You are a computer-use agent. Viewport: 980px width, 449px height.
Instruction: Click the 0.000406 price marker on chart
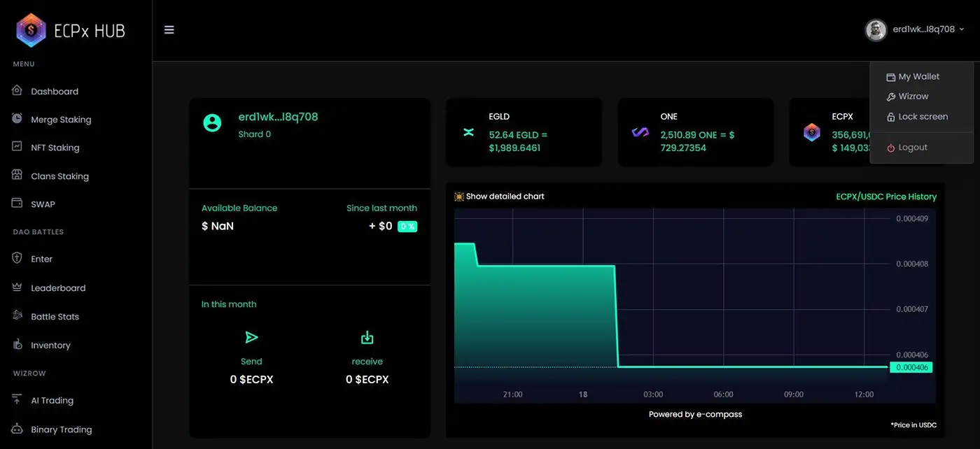pos(911,367)
